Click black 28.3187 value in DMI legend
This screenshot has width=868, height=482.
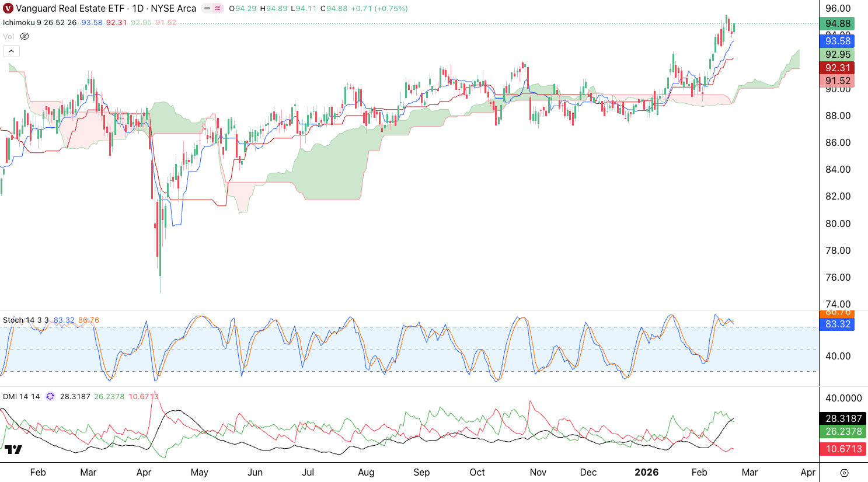[x=75, y=396]
